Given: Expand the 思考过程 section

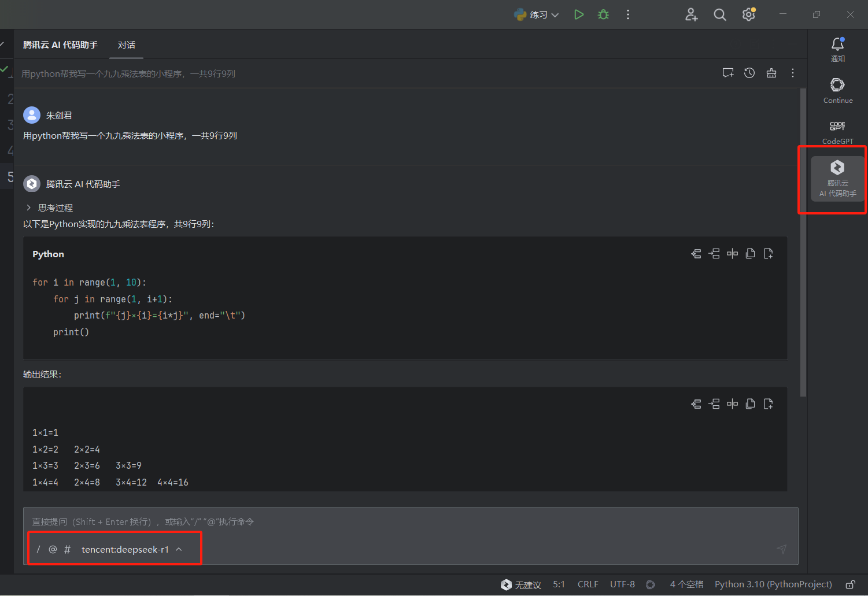Looking at the screenshot, I should click(50, 208).
